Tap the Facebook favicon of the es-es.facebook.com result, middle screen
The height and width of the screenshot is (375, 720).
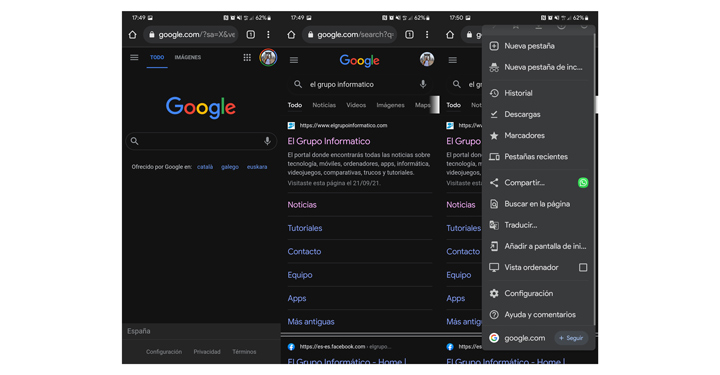coord(291,347)
